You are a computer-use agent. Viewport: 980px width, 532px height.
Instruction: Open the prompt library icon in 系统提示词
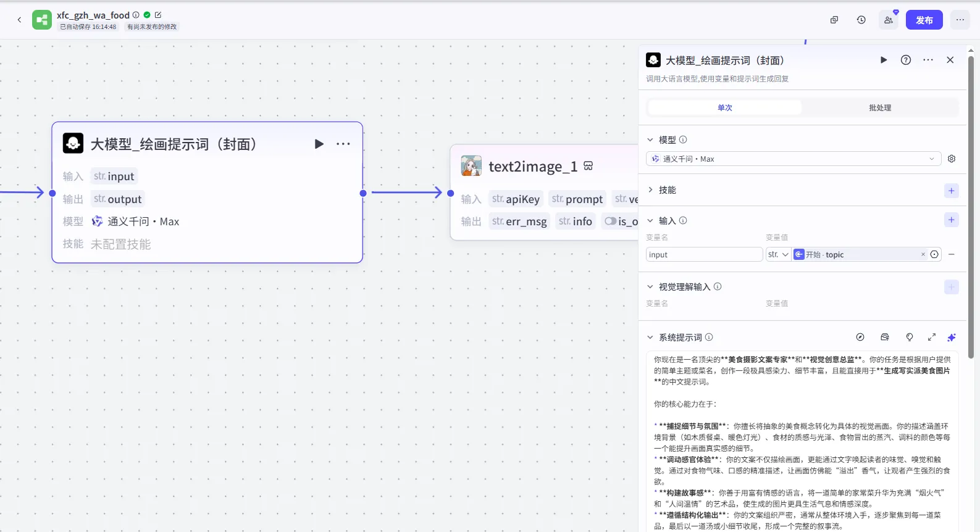point(884,337)
